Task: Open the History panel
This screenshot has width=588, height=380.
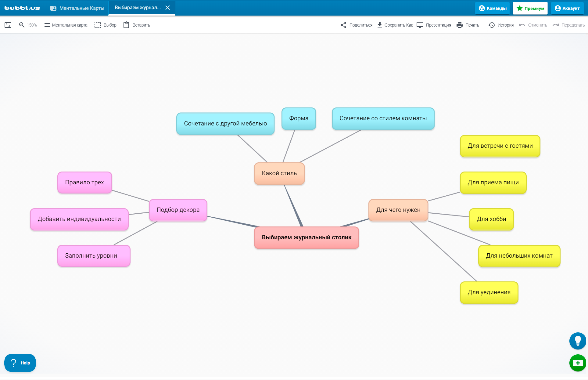Action: pyautogui.click(x=501, y=25)
